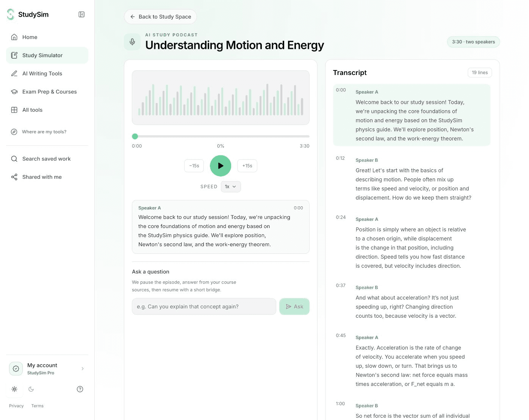Jump to transcript line at 0:24
Image resolution: width=529 pixels, height=420 pixels.
[x=412, y=242]
